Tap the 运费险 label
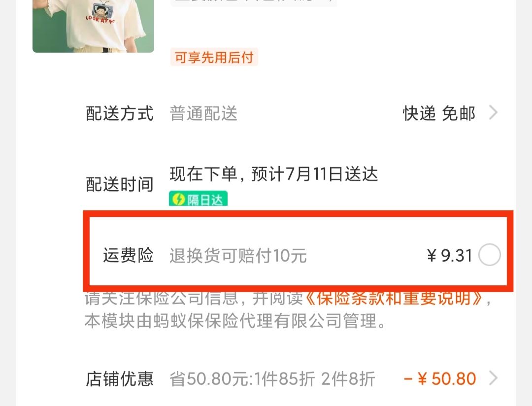 128,255
